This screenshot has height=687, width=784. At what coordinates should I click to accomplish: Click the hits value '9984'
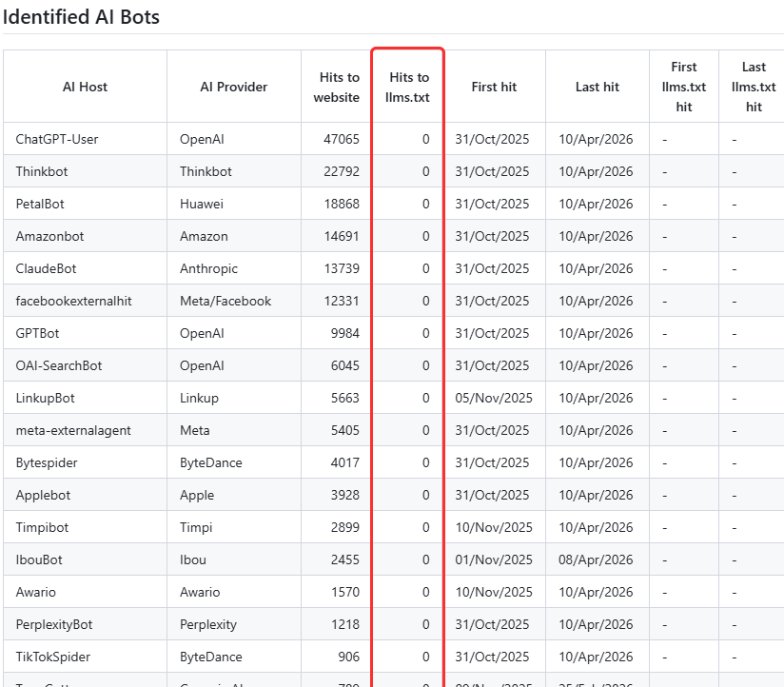tap(345, 333)
